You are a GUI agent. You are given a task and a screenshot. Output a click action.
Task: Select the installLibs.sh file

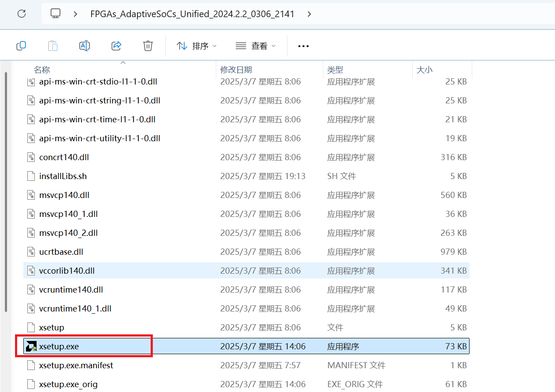pyautogui.click(x=63, y=176)
